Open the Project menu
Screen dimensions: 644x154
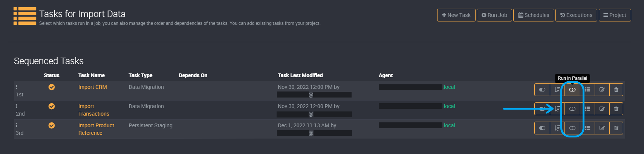(x=615, y=15)
